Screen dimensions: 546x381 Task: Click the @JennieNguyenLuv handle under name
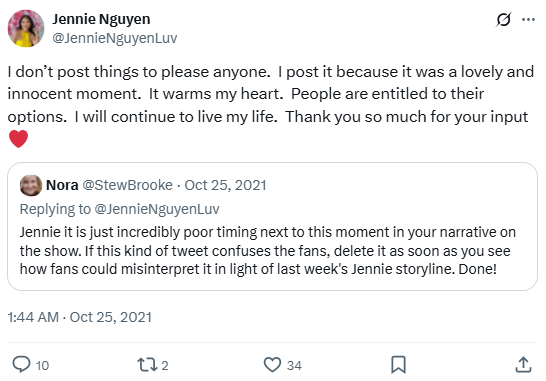[x=115, y=38]
